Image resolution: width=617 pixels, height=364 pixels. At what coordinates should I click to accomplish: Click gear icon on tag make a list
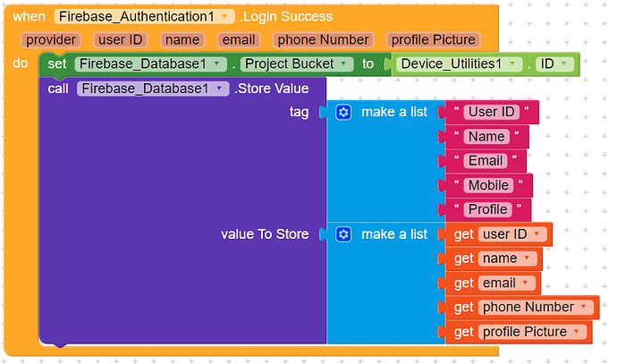(x=344, y=113)
